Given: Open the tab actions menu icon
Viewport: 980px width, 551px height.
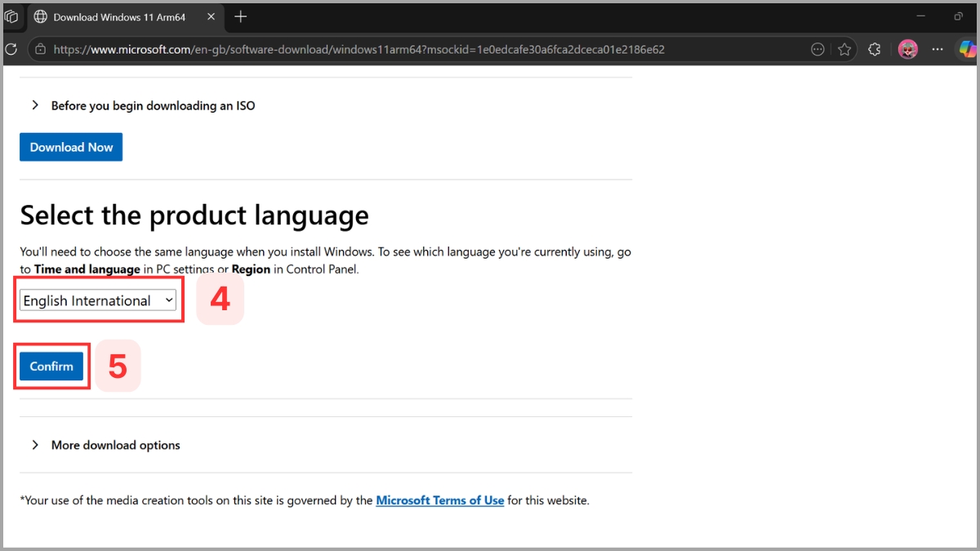Looking at the screenshot, I should pos(11,16).
